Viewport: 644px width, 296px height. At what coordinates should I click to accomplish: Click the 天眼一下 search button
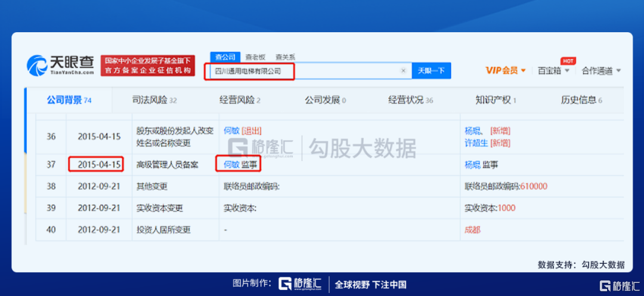(431, 70)
